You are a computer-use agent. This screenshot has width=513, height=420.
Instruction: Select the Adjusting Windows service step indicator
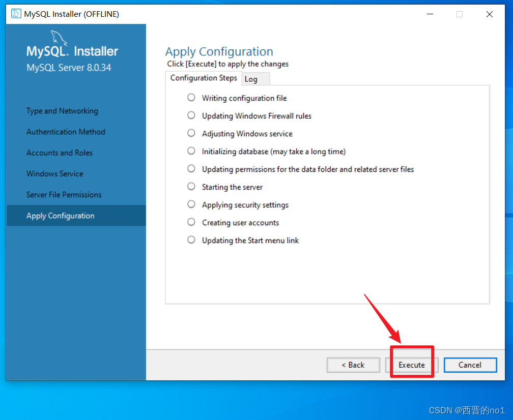[191, 133]
